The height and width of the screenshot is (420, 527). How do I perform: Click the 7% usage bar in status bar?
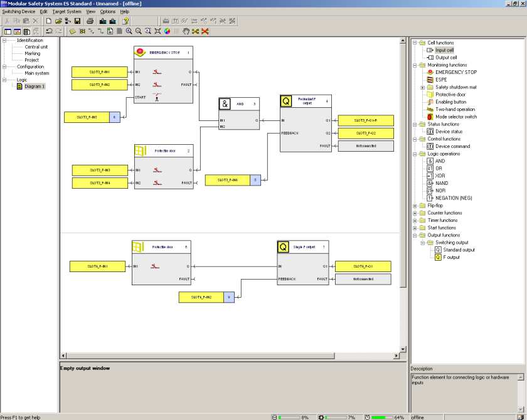pyautogui.click(x=336, y=417)
